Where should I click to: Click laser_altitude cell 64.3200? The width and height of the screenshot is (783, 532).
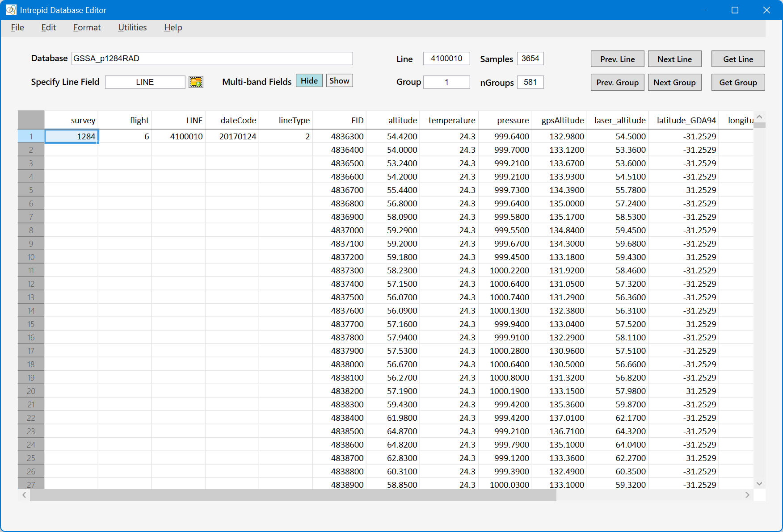pos(618,431)
